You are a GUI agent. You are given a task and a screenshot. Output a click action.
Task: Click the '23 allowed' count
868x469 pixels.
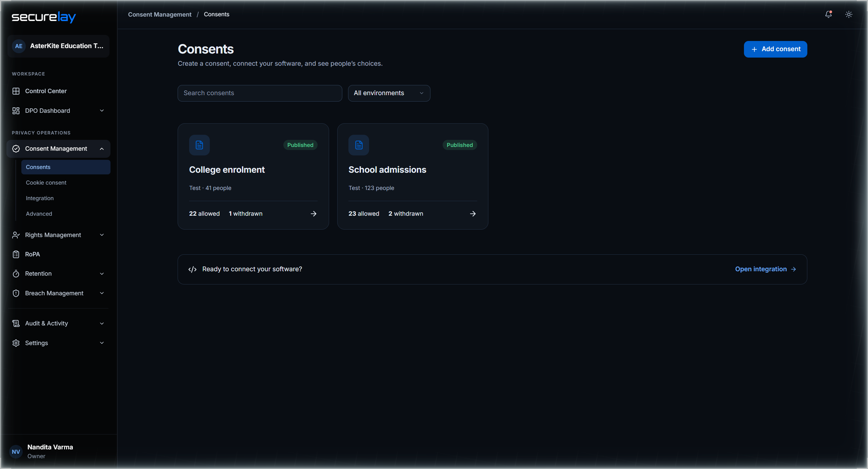tap(364, 214)
